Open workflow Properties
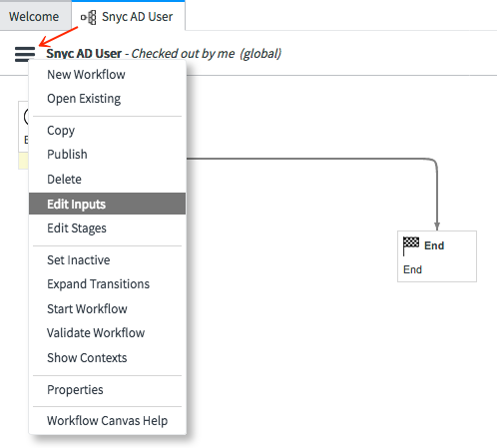 (x=107, y=390)
